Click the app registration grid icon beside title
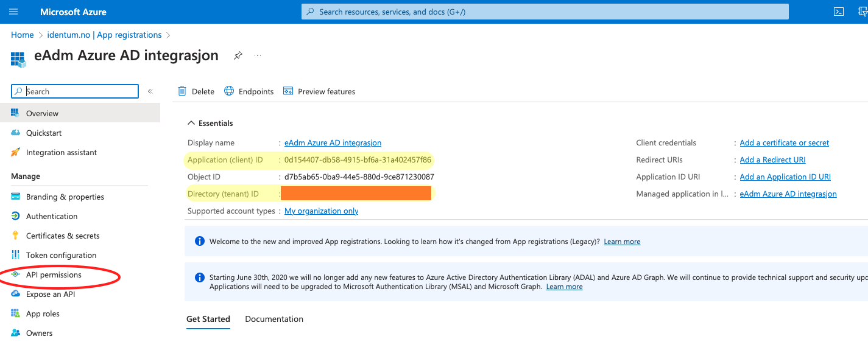The height and width of the screenshot is (342, 868). [18, 59]
